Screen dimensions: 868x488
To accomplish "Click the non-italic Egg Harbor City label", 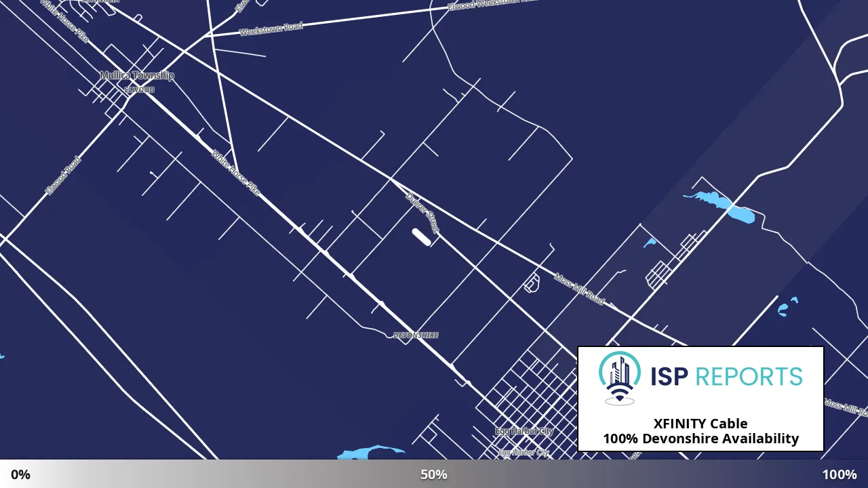I will 524,431.
